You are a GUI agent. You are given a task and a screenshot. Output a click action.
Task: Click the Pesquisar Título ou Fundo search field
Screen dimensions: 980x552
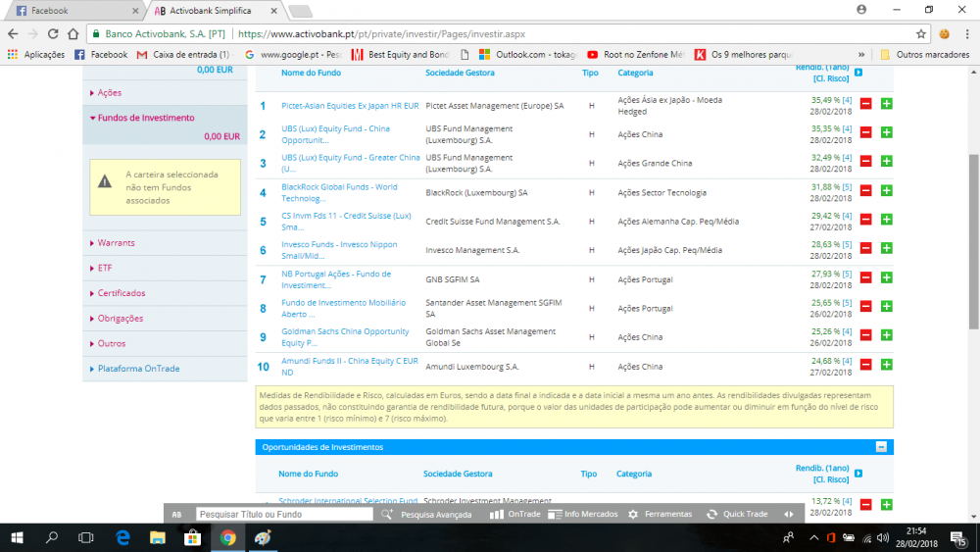click(284, 514)
